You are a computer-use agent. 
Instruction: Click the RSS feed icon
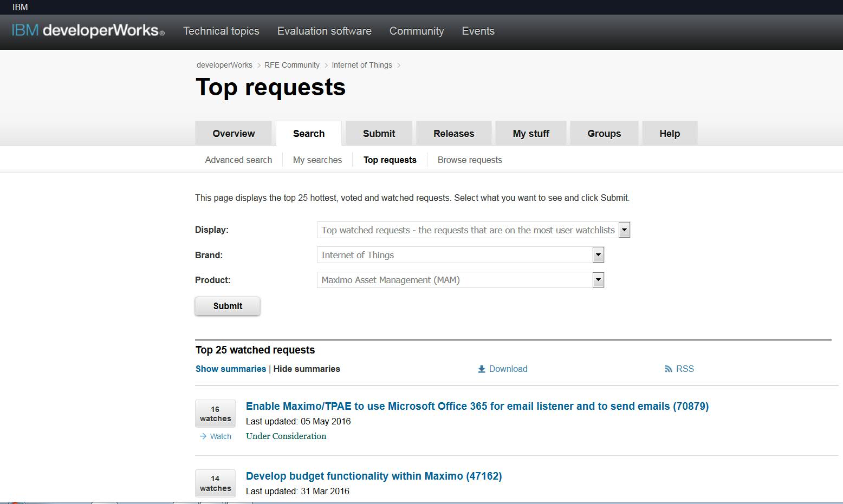(669, 369)
